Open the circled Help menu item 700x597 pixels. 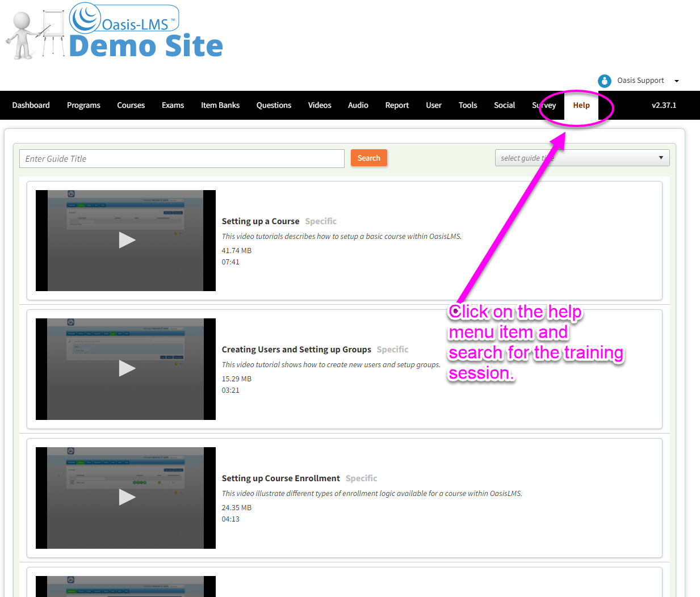click(x=581, y=105)
